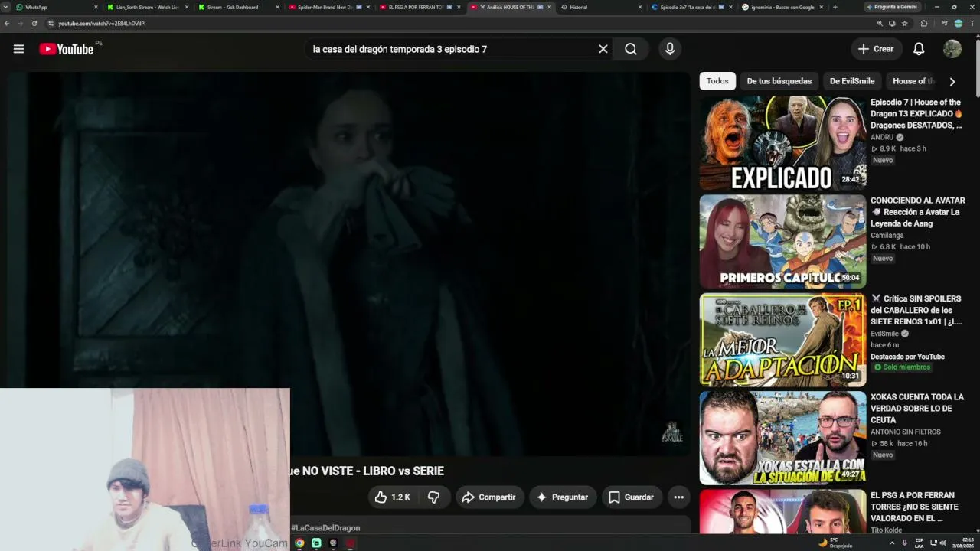The width and height of the screenshot is (980, 551).
Task: Click the Preguntar button
Action: [x=563, y=497]
